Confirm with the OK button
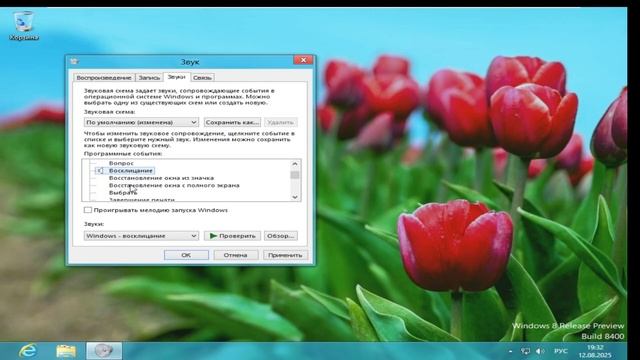This screenshot has height=360, width=640. click(x=186, y=255)
